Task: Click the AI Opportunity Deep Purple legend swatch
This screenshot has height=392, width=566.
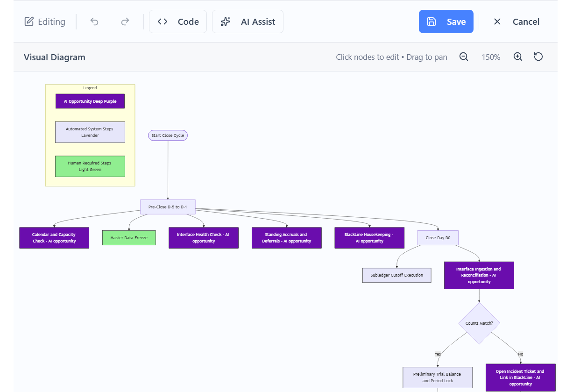Action: coord(90,101)
